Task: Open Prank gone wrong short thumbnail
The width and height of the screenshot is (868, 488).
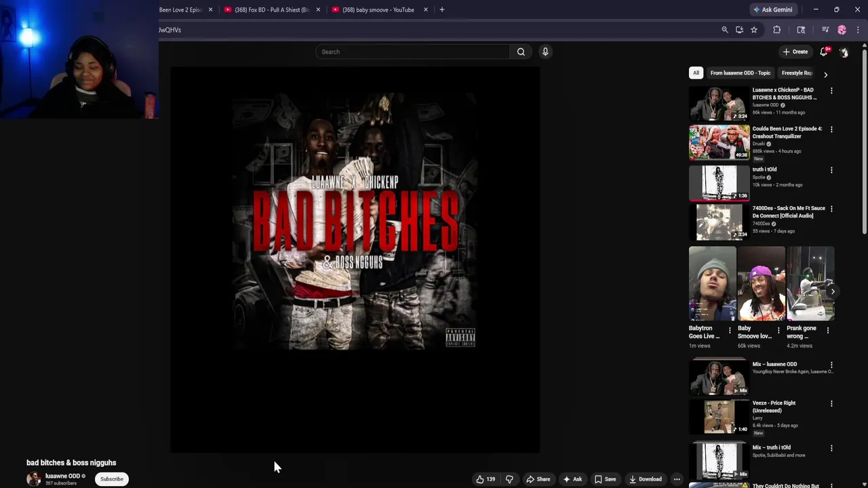Action: [810, 283]
